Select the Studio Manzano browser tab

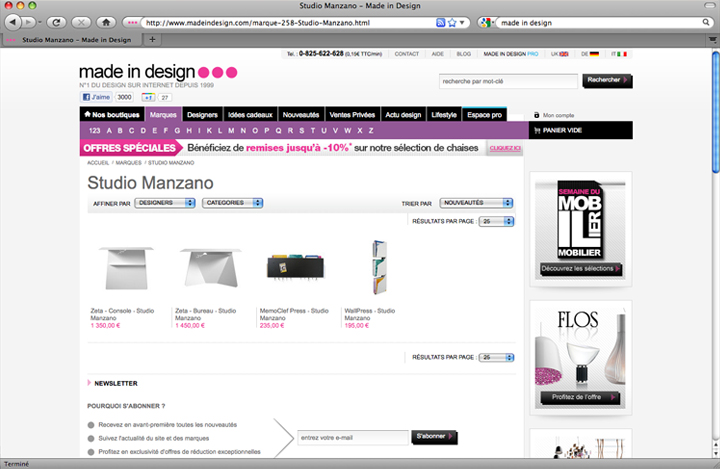point(72,40)
